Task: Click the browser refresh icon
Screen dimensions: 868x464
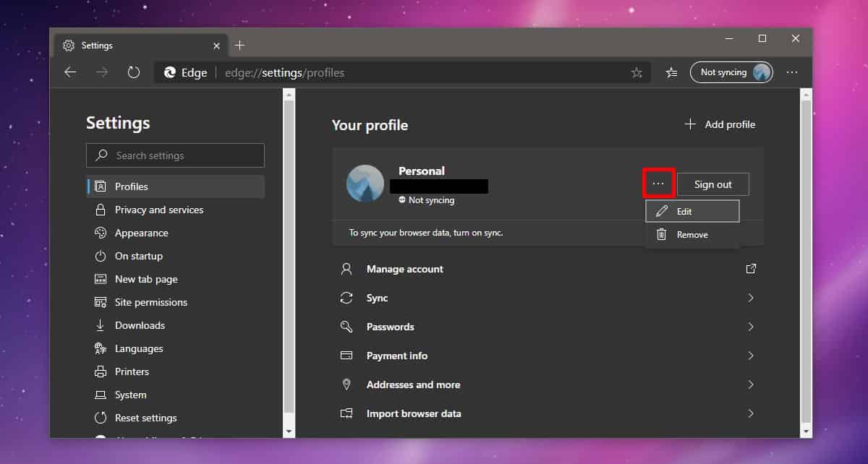Action: [x=133, y=72]
